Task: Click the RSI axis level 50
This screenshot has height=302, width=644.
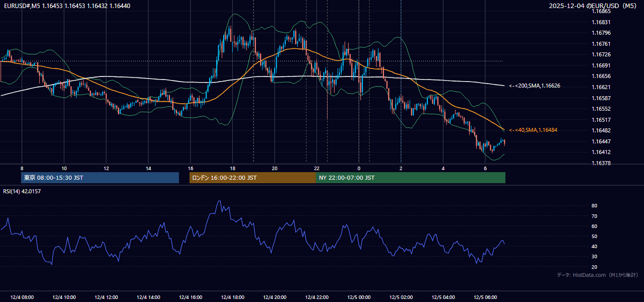Action: coord(595,236)
